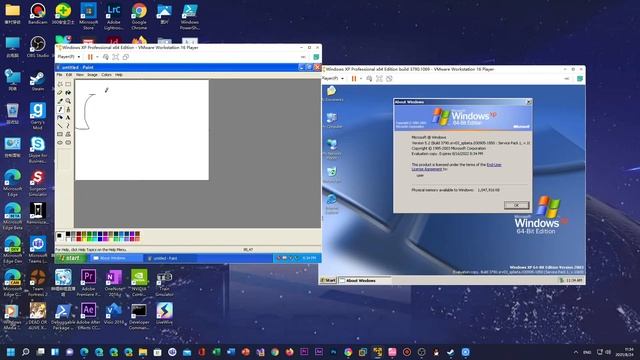Launch Windows PowerShell desktop shortcut
Screen dimensions: 640x360
coord(190,16)
